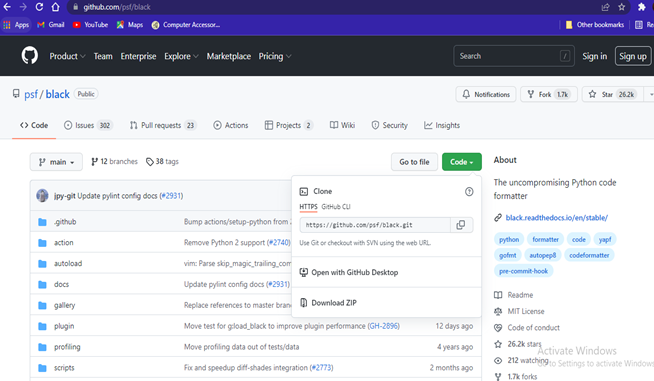Image resolution: width=654 pixels, height=381 pixels.
Task: Switch to the Actions tab
Action: pyautogui.click(x=231, y=125)
